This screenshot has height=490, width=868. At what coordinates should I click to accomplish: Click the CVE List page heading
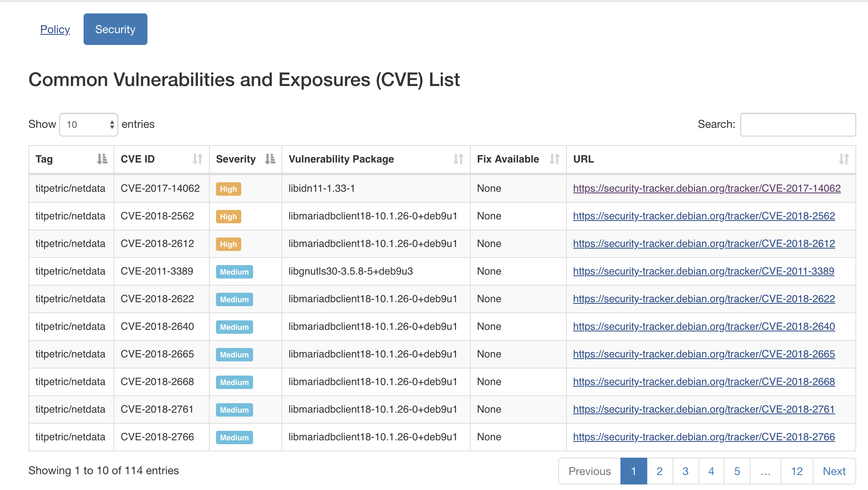[x=244, y=80]
